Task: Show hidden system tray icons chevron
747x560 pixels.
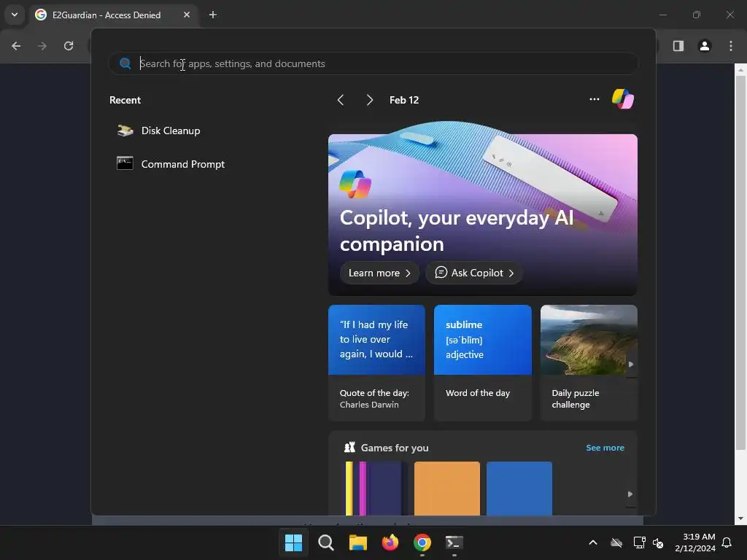Action: (x=593, y=542)
